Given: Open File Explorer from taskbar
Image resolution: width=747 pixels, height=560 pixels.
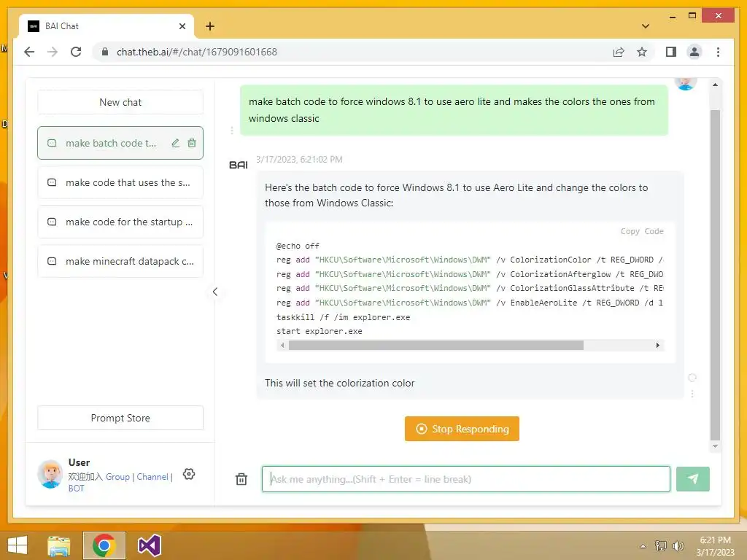Looking at the screenshot, I should pyautogui.click(x=59, y=545).
